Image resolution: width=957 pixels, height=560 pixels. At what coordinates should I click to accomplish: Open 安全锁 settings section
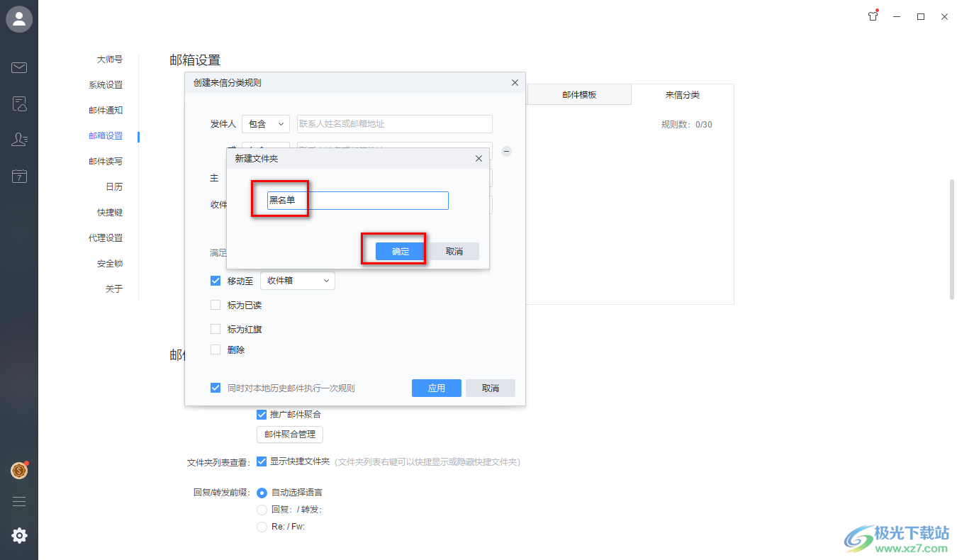[110, 264]
